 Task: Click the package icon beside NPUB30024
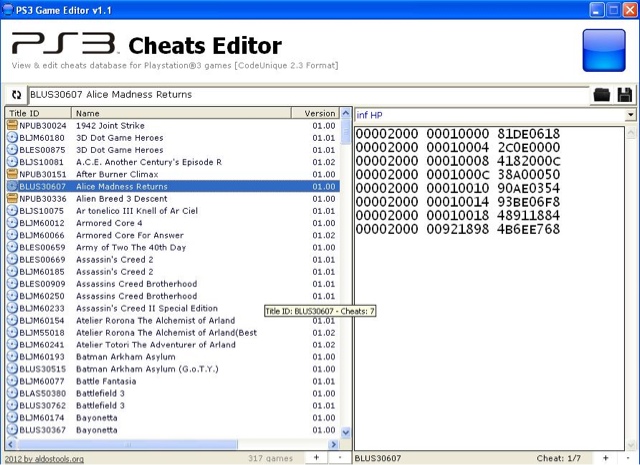pyautogui.click(x=13, y=125)
